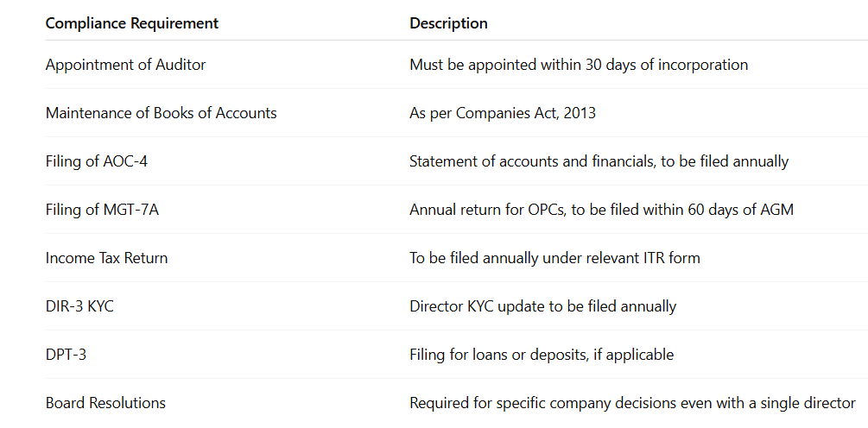The height and width of the screenshot is (428, 868).
Task: Click the Statement of accounts and financials description
Action: point(599,162)
